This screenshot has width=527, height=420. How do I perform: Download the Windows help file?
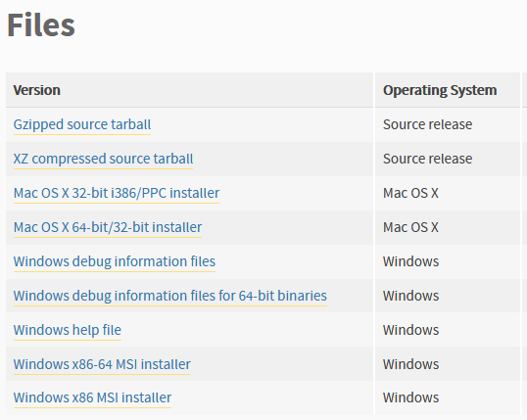click(68, 330)
